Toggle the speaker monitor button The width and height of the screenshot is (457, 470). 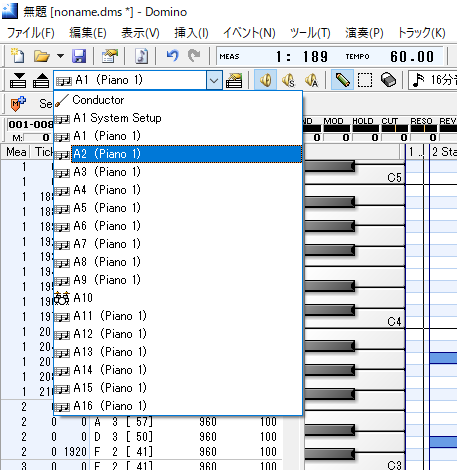click(x=265, y=80)
